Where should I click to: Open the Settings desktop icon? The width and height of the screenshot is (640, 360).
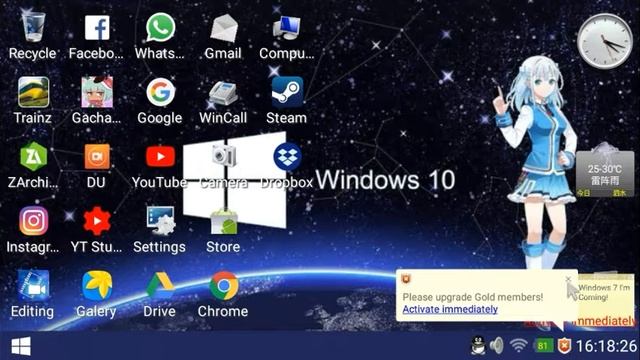(x=160, y=220)
